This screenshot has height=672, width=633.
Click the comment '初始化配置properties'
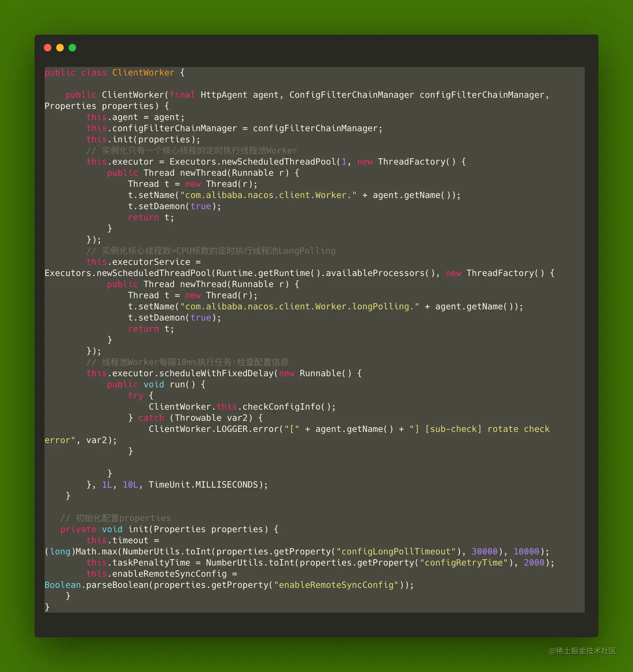point(116,518)
